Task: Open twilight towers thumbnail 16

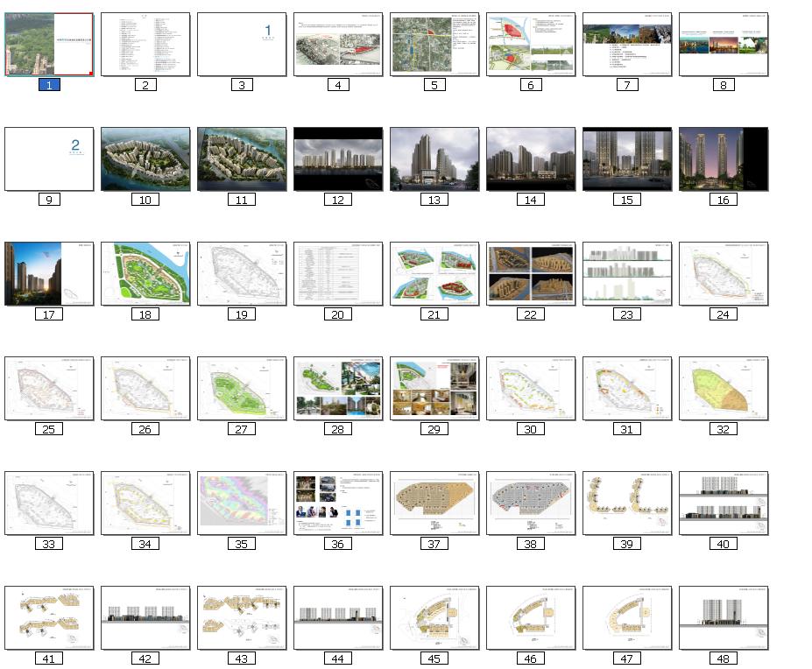Action: pos(724,159)
